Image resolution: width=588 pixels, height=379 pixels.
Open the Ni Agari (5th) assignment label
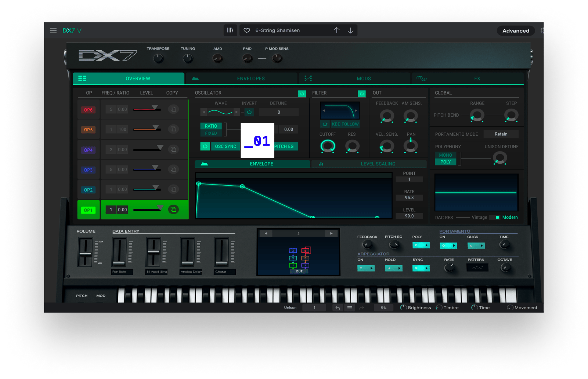(x=156, y=272)
